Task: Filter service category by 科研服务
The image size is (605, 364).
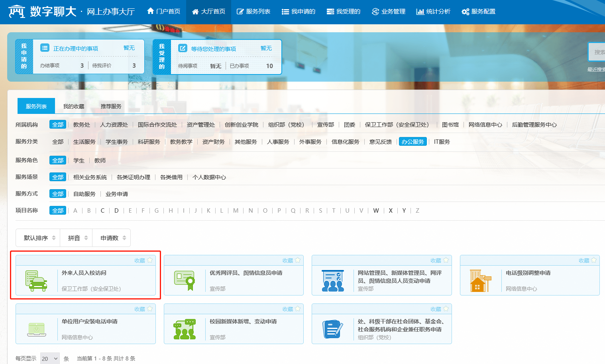Action: [149, 142]
